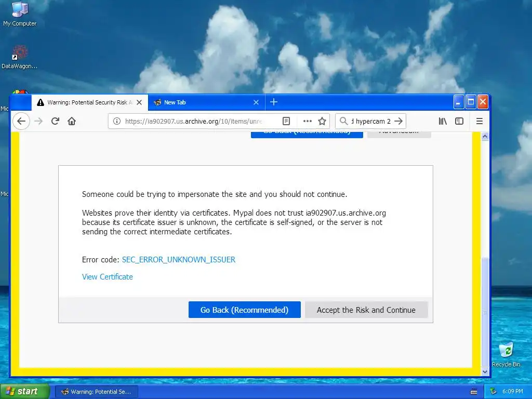Click the tray icon beside the clock

tap(494, 392)
